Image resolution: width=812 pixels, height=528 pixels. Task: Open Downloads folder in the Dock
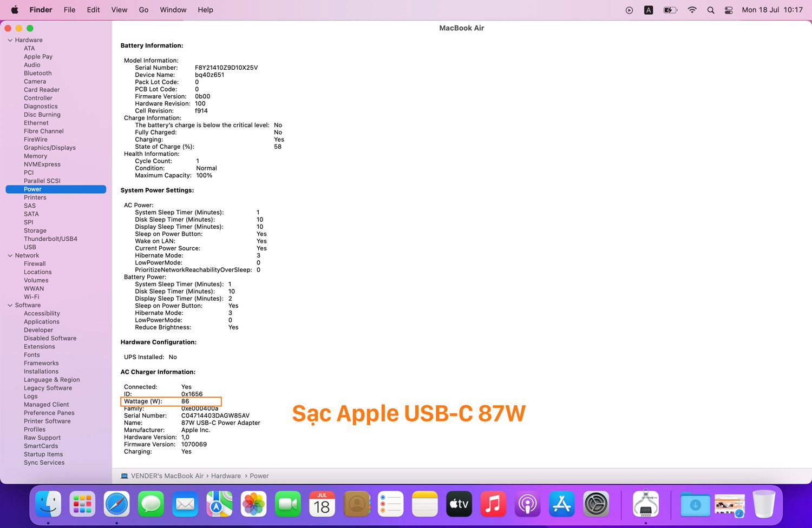[x=695, y=504]
